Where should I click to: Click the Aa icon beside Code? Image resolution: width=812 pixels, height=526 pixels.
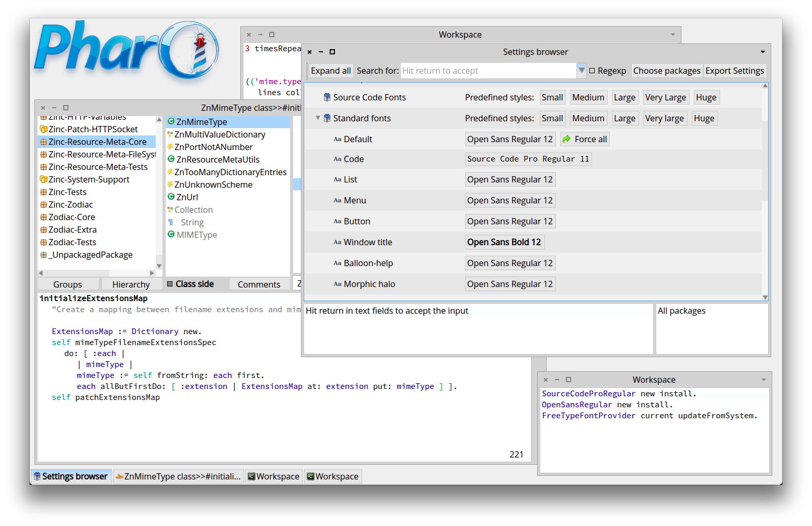338,159
